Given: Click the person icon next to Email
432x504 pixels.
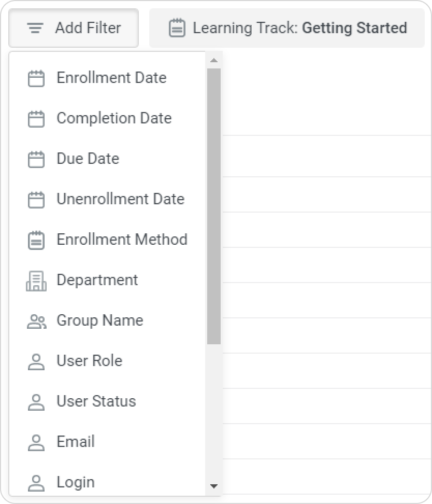Looking at the screenshot, I should click(x=36, y=442).
